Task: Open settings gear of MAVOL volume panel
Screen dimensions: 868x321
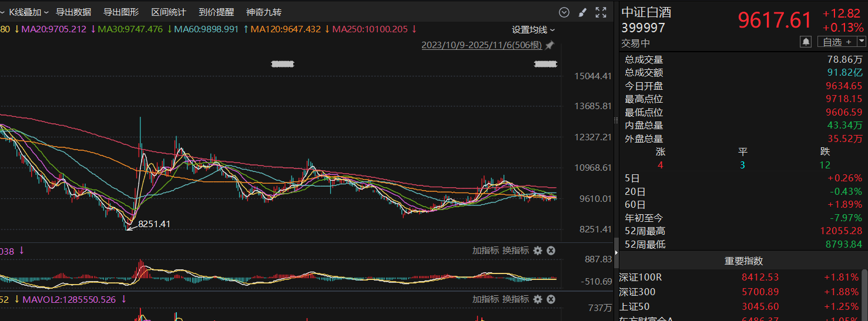Action: pyautogui.click(x=538, y=299)
